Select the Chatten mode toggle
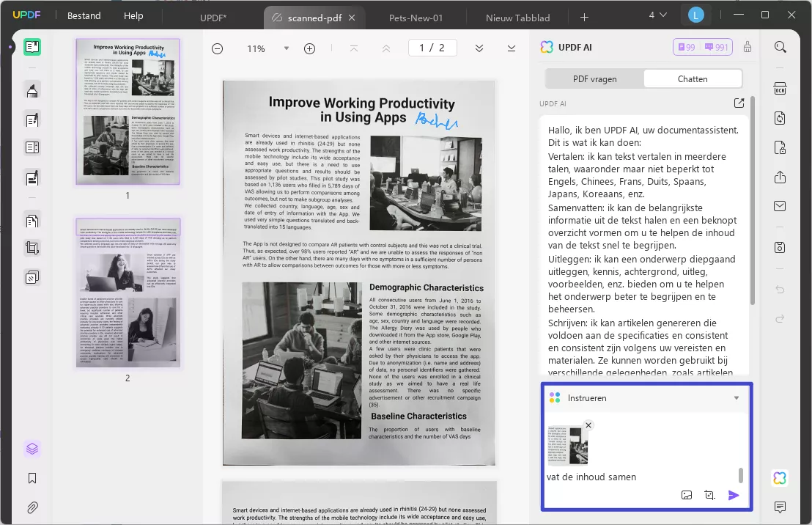Screen dimensions: 812x525 click(x=693, y=79)
